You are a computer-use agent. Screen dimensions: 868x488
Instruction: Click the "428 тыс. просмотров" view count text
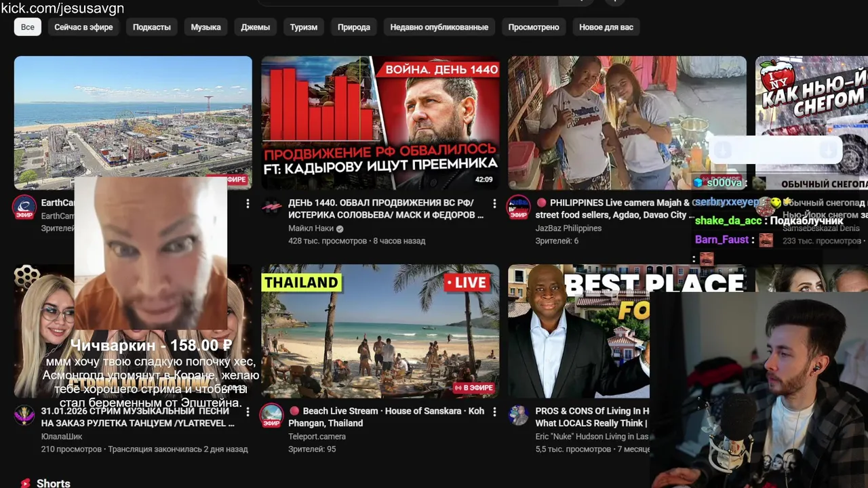[328, 241]
